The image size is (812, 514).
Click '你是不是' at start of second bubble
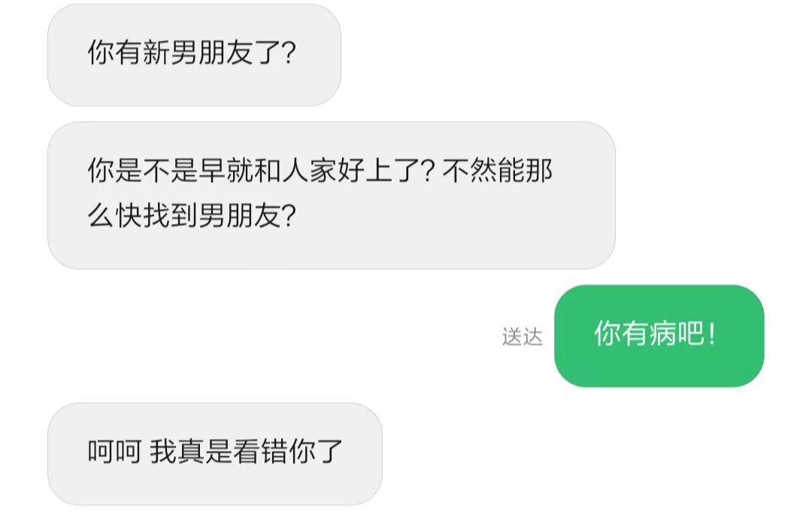(142, 171)
